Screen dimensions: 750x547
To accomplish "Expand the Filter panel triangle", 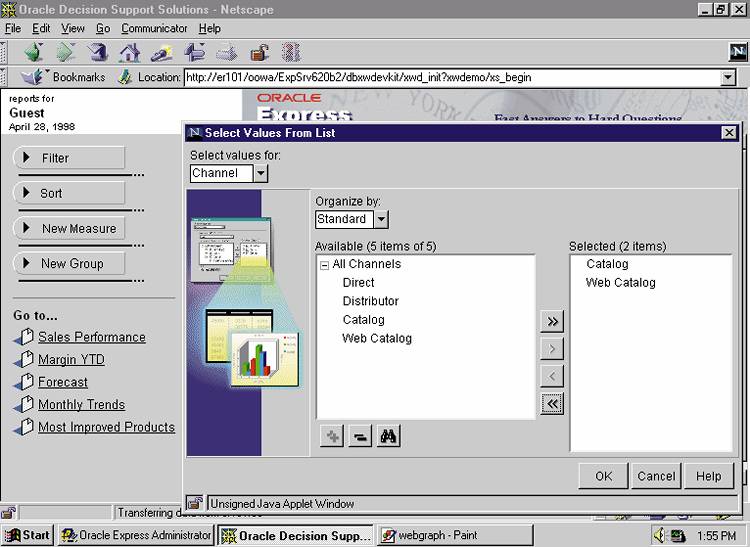I will click(x=26, y=157).
